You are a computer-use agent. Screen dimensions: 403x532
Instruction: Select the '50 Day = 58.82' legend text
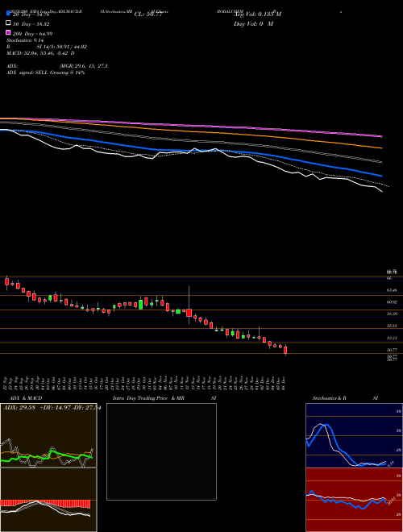pyautogui.click(x=31, y=24)
